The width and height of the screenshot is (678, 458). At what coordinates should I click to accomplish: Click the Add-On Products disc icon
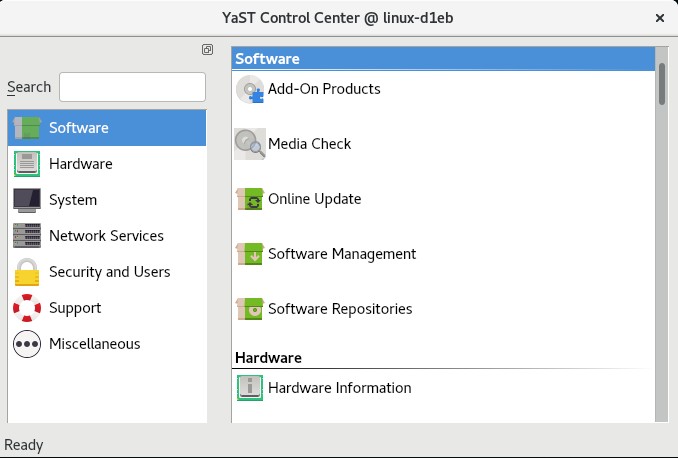[x=249, y=90]
